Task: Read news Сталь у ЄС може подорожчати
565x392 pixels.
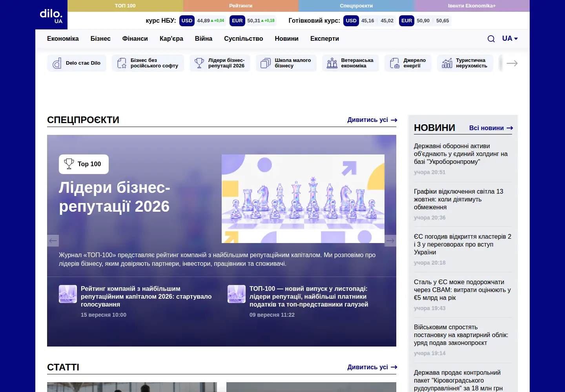Action: coord(462,290)
